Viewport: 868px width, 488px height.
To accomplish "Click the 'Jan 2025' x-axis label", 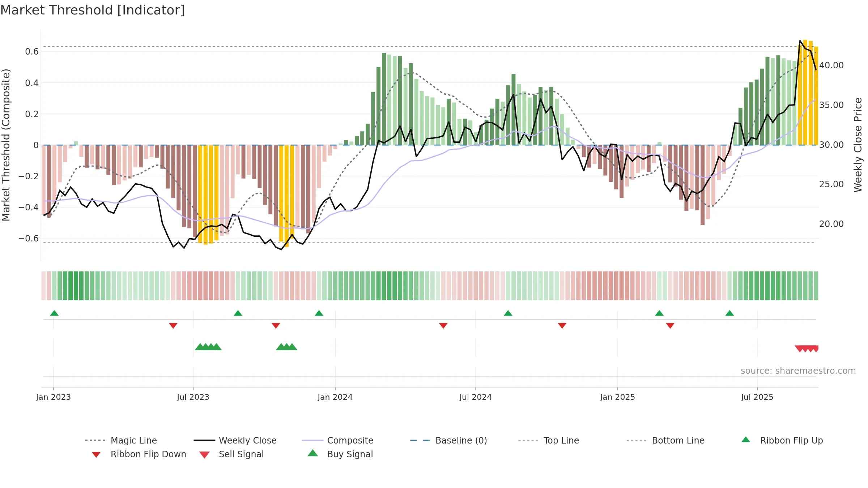I will (618, 397).
